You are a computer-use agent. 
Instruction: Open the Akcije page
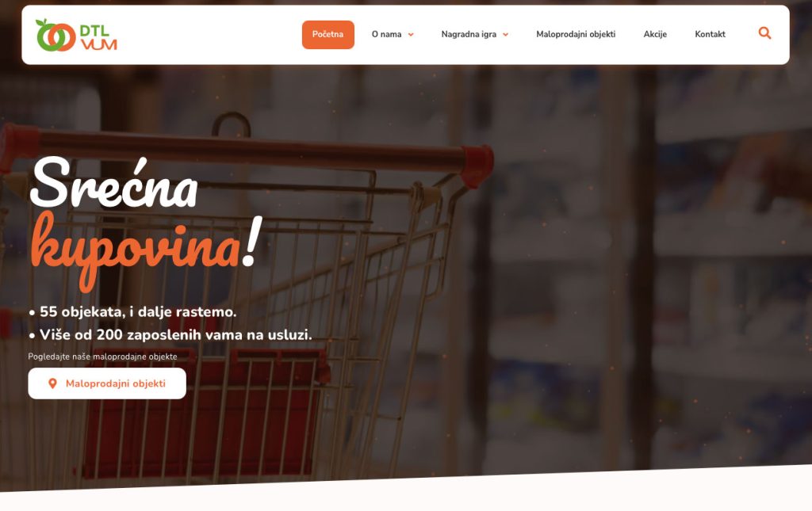pos(655,35)
